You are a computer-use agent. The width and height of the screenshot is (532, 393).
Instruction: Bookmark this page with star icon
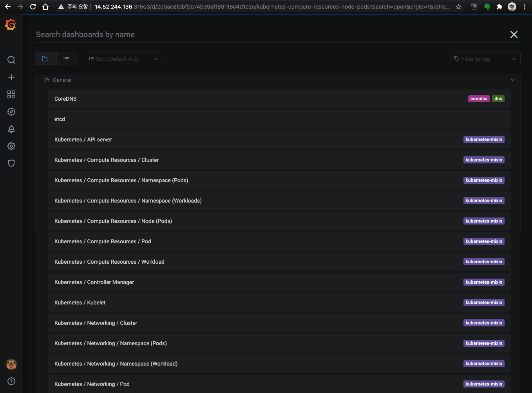459,7
